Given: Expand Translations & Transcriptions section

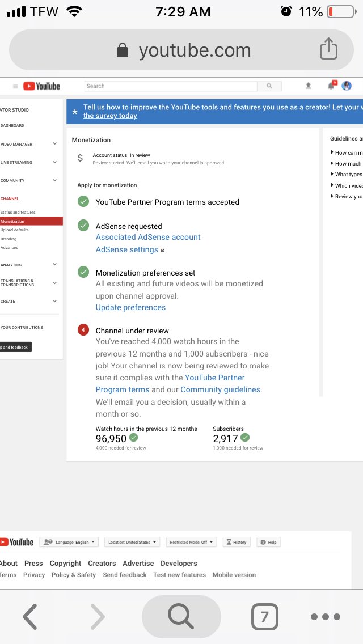Looking at the screenshot, I should tap(54, 282).
